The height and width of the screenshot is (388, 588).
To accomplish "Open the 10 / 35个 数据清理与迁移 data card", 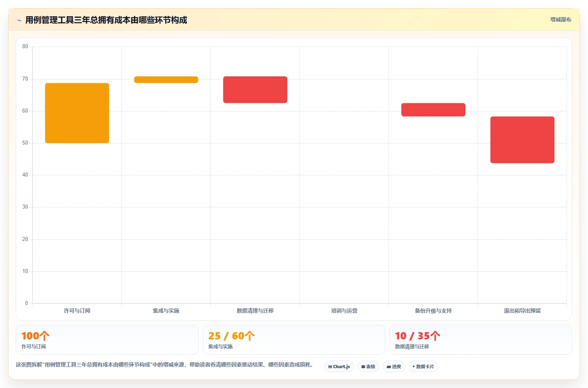I will coord(481,340).
